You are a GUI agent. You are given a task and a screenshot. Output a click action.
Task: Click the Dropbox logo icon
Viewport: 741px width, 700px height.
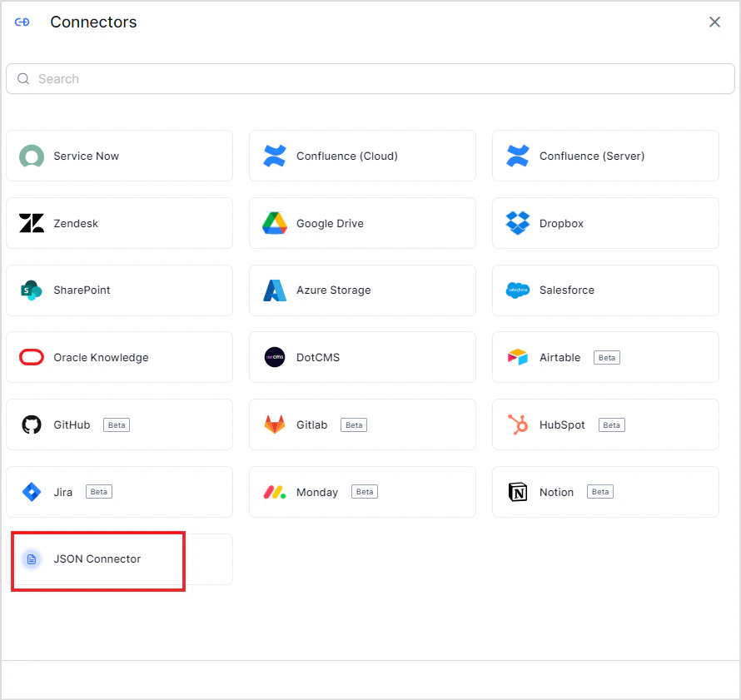click(x=518, y=223)
